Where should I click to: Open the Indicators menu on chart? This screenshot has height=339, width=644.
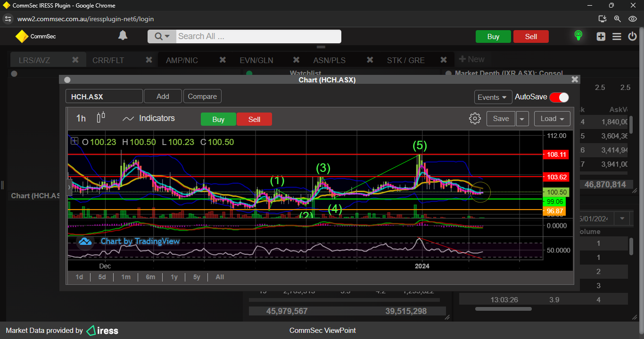pyautogui.click(x=149, y=118)
